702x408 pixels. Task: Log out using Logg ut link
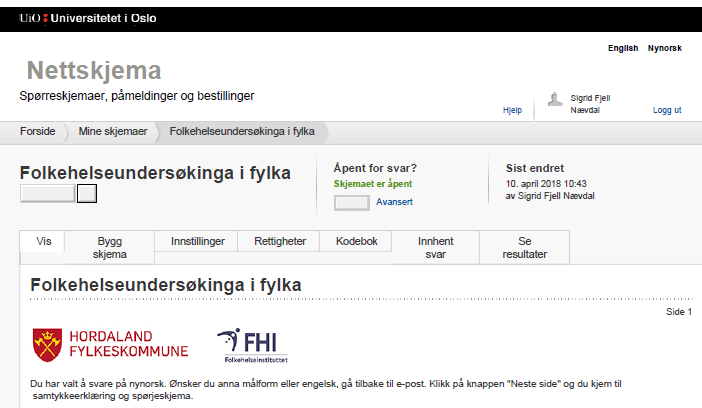click(667, 110)
